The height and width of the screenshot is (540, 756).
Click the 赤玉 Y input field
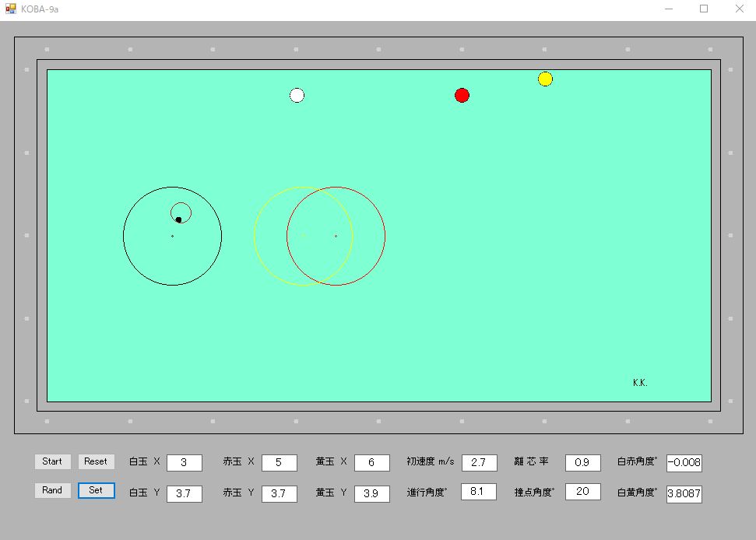coord(280,494)
